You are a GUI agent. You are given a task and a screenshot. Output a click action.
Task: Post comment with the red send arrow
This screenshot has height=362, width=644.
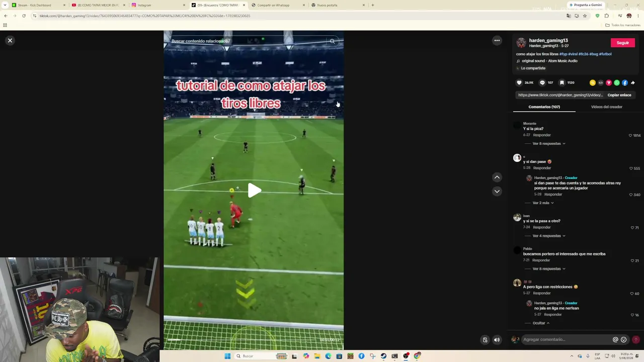[636, 339]
